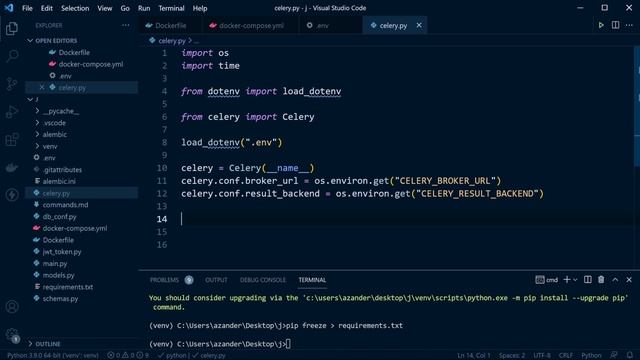
Task: Open the Manage gear icon
Action: click(x=12, y=335)
